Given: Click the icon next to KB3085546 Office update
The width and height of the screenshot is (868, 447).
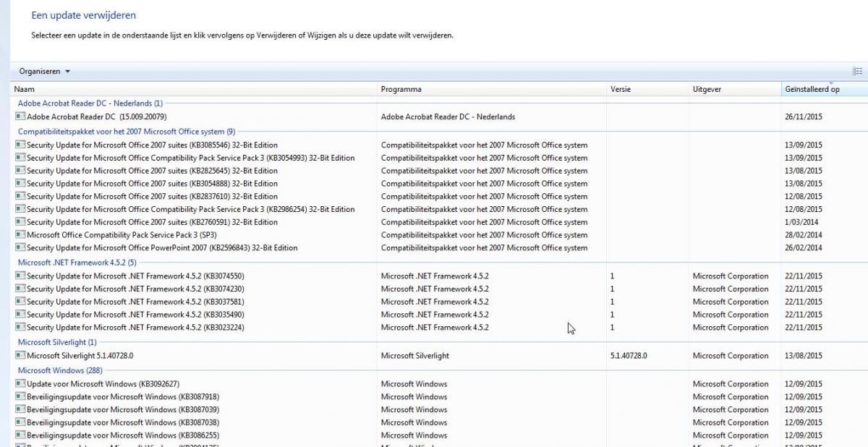Looking at the screenshot, I should click(20, 145).
